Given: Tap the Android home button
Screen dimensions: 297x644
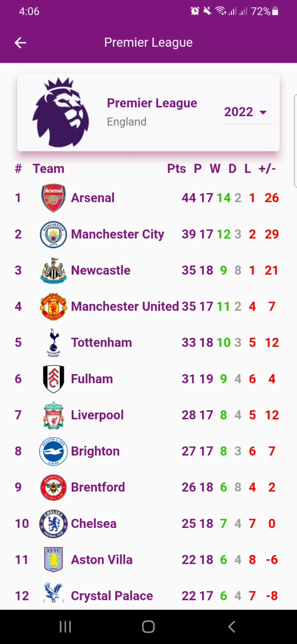Looking at the screenshot, I should click(x=148, y=627).
